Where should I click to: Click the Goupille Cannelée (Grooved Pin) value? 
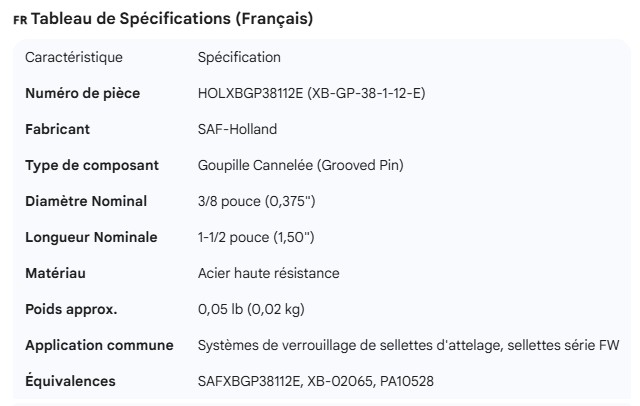click(301, 165)
